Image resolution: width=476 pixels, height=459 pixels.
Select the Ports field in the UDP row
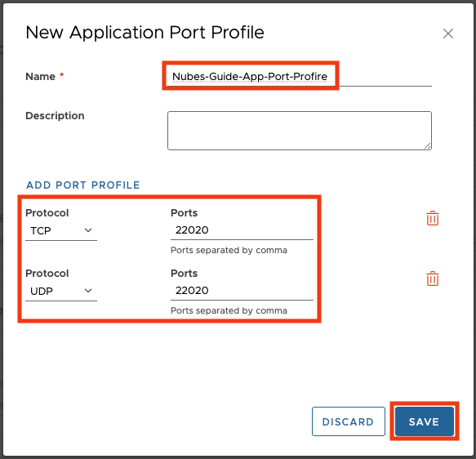(x=242, y=291)
